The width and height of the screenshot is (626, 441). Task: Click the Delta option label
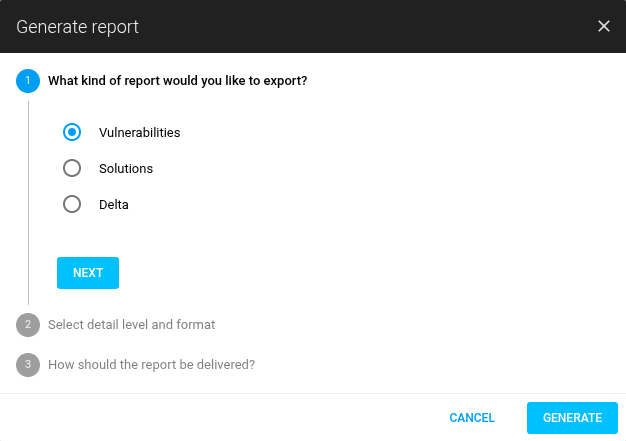coord(114,204)
